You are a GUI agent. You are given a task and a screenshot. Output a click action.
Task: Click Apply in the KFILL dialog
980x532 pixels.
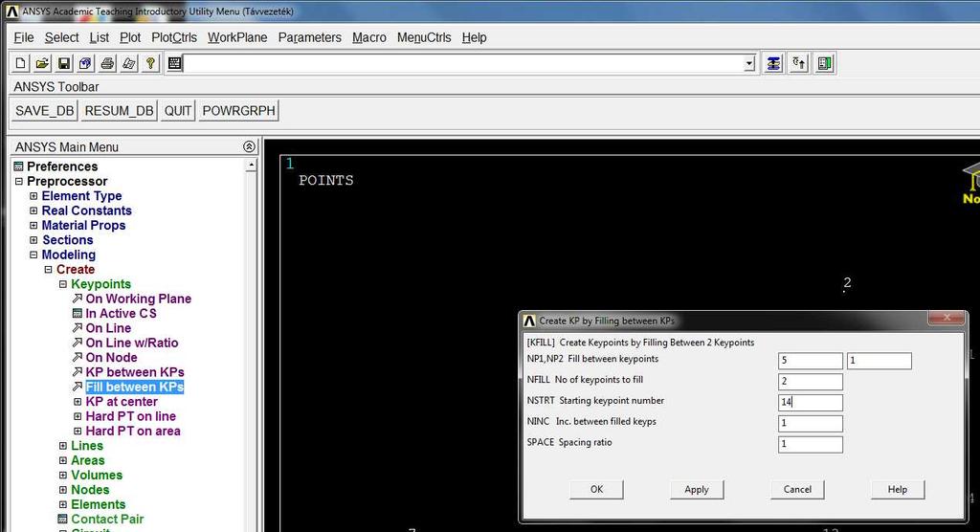point(697,490)
